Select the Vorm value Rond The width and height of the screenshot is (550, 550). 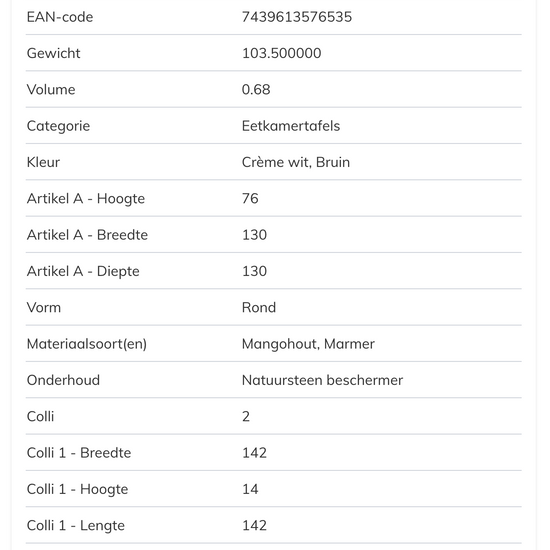pyautogui.click(x=259, y=308)
